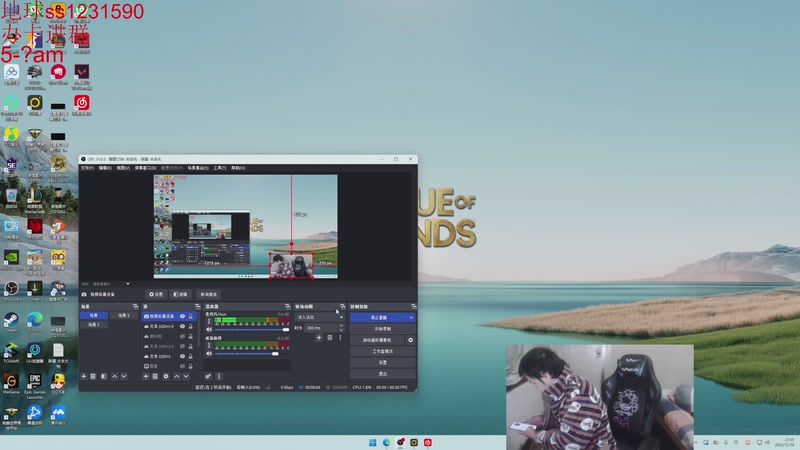
Task: Open the 视图 menu
Action: (x=123, y=168)
